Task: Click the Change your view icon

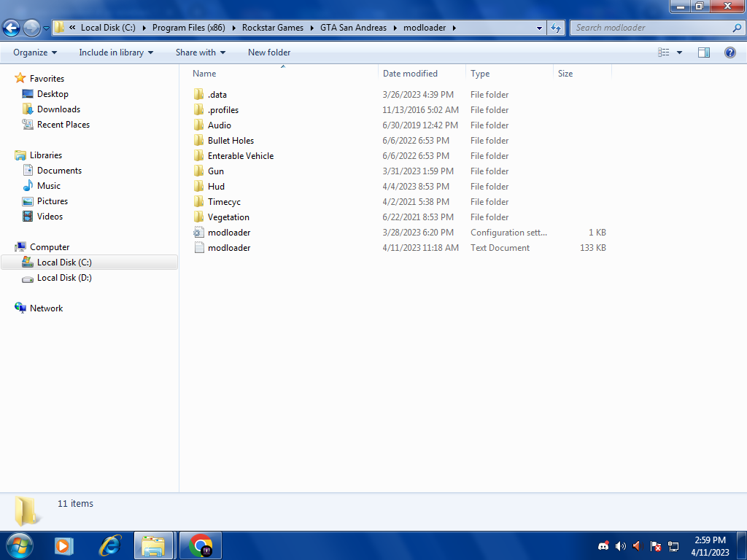Action: click(664, 52)
